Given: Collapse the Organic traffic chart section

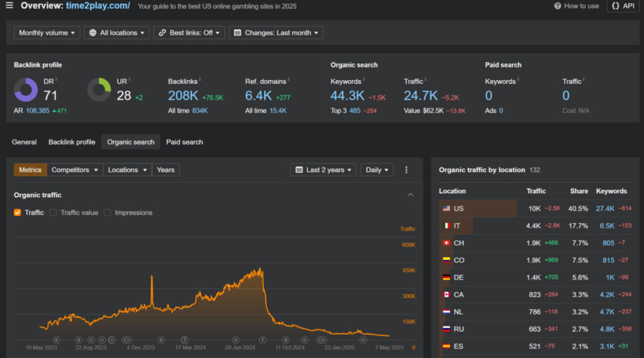Looking at the screenshot, I should click(411, 195).
